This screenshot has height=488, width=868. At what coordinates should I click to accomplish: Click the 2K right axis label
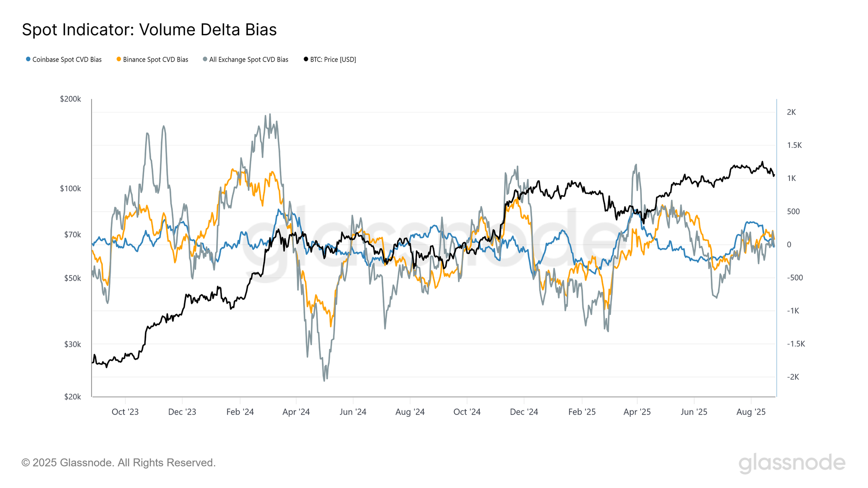tap(792, 112)
